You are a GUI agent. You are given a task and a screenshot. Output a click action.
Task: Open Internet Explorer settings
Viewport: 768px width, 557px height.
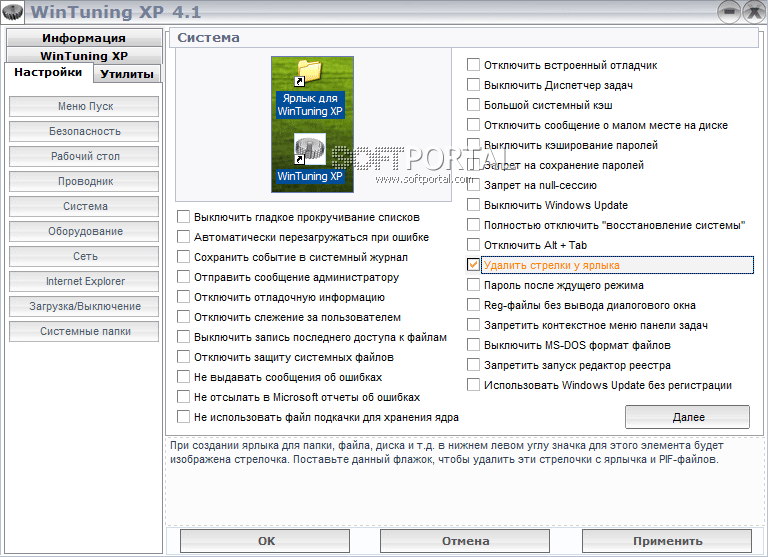coord(84,281)
